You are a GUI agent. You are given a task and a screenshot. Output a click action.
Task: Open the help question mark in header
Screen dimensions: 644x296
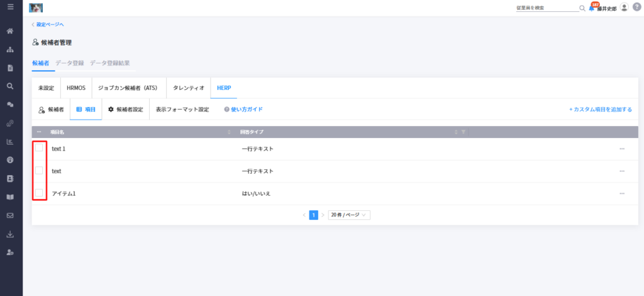636,8
